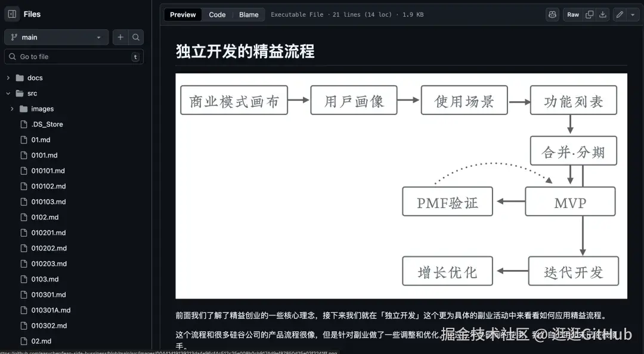Create a new file via plus icon

click(x=119, y=37)
